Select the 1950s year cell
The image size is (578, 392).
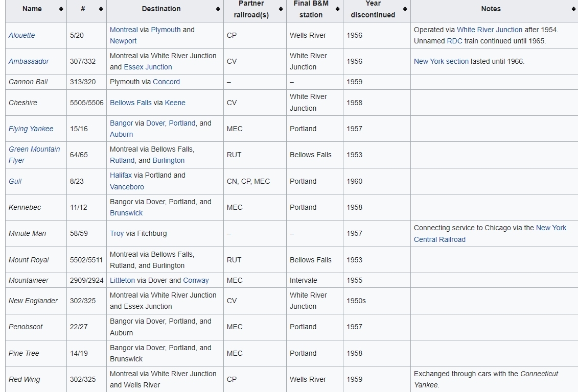[377, 301]
